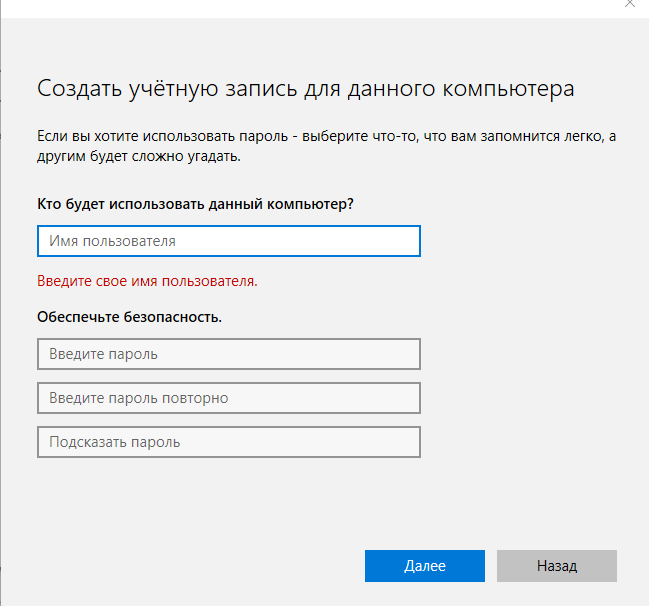Click the "Кто будет использовать данный компьютер?" label

coord(195,204)
